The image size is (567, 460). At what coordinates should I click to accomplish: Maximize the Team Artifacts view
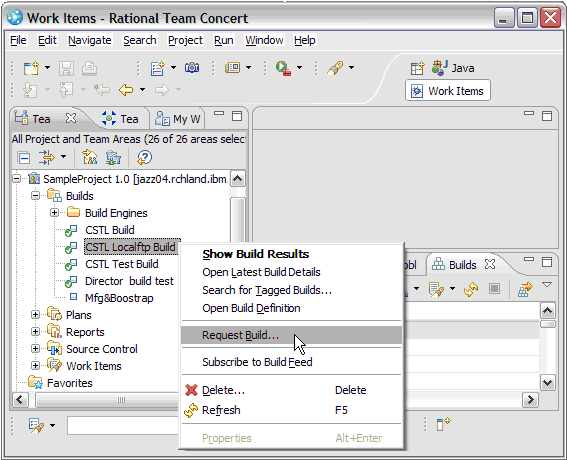237,116
